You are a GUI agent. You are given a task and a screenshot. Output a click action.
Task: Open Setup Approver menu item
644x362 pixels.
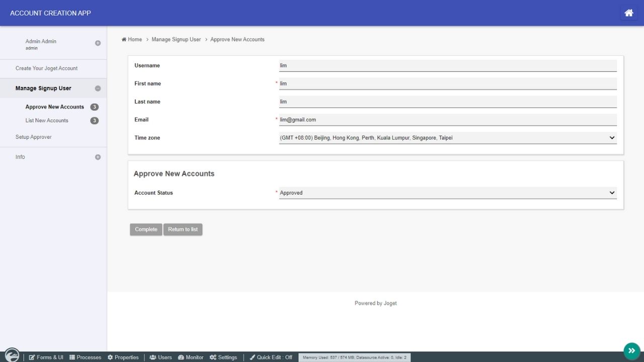[x=33, y=137]
